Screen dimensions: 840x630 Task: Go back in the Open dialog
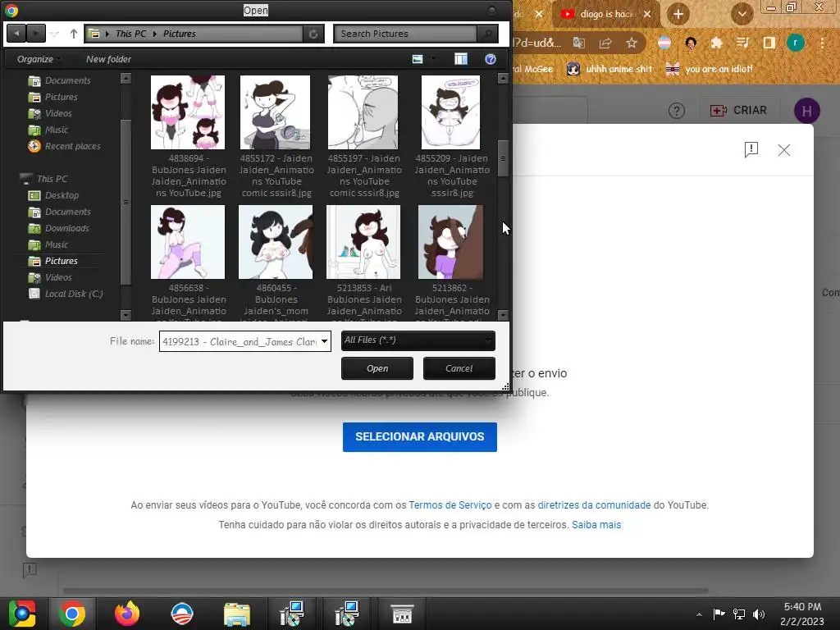[x=16, y=34]
